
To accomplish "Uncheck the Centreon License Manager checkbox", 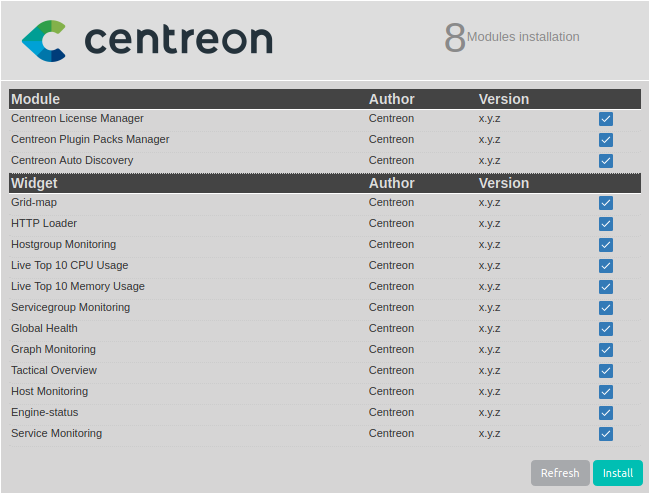I will [x=606, y=119].
